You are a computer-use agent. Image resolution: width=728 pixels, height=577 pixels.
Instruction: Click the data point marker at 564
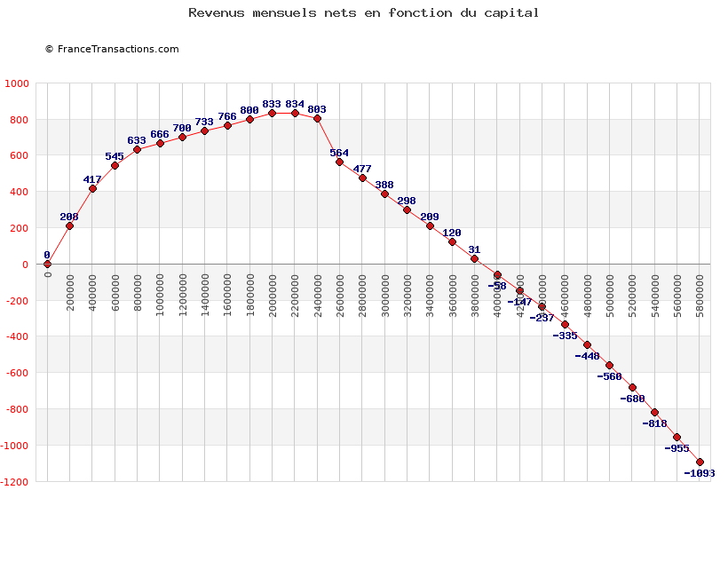(x=339, y=162)
